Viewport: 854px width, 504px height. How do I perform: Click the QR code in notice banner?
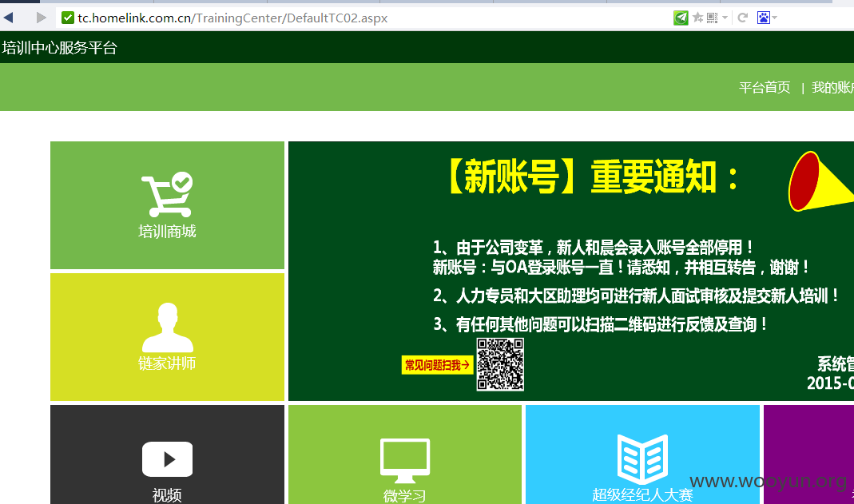click(x=500, y=364)
